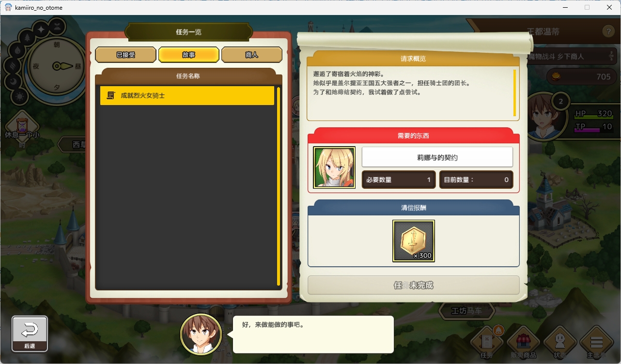Select the 成就烈火女骑士 quest entry

pos(187,96)
